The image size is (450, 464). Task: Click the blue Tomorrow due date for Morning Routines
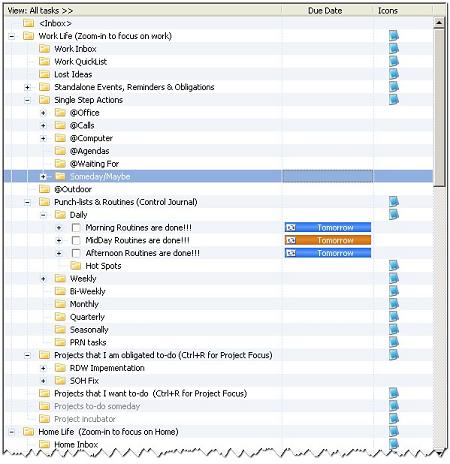(328, 227)
